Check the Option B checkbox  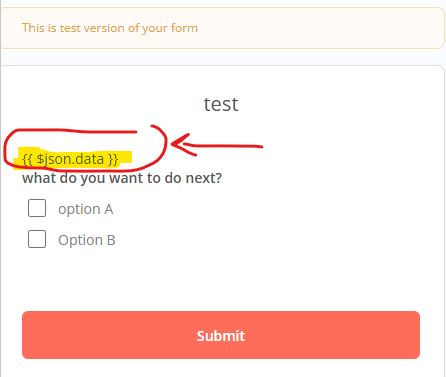tap(37, 239)
